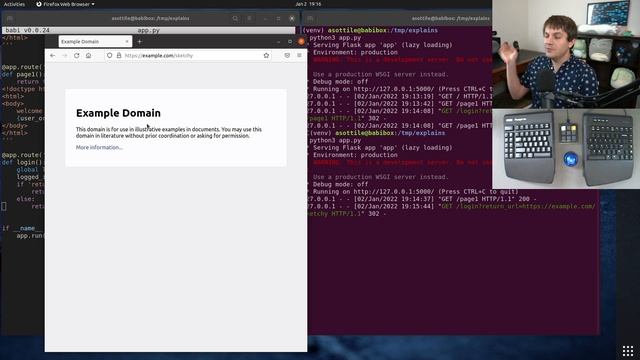
Task: Follow the More information link
Action: (99, 147)
